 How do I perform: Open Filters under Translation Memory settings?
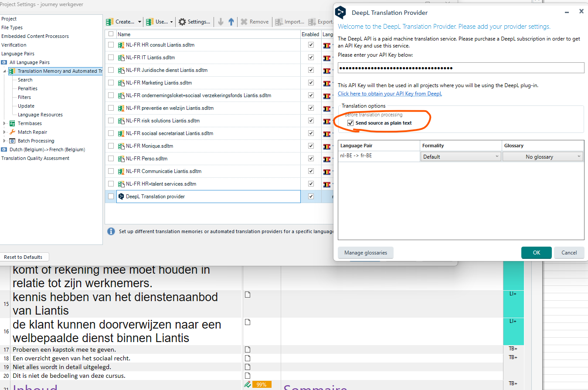[24, 97]
